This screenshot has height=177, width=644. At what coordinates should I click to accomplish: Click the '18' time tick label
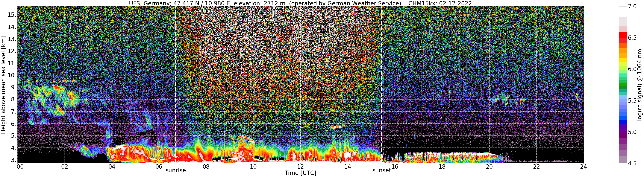point(442,167)
